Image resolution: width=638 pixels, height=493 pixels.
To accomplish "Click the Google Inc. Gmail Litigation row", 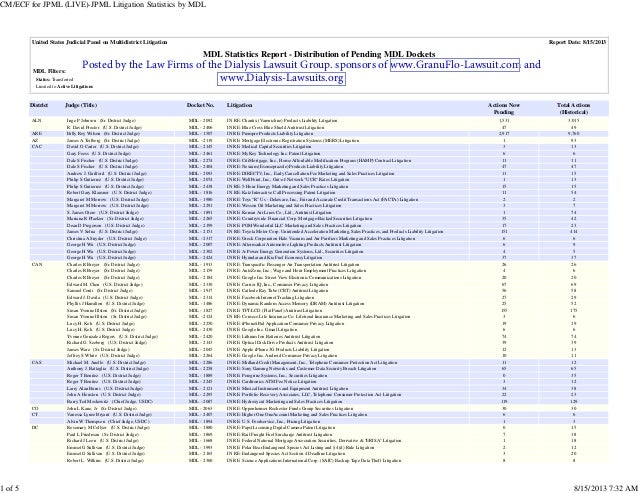I will pyautogui.click(x=319, y=329).
